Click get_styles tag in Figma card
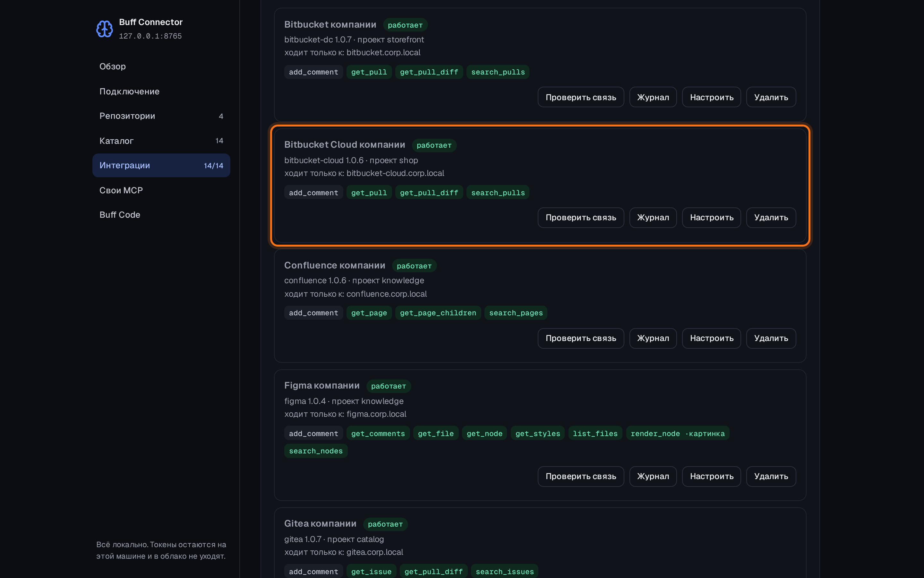Screen dimensions: 924x578 538,433
